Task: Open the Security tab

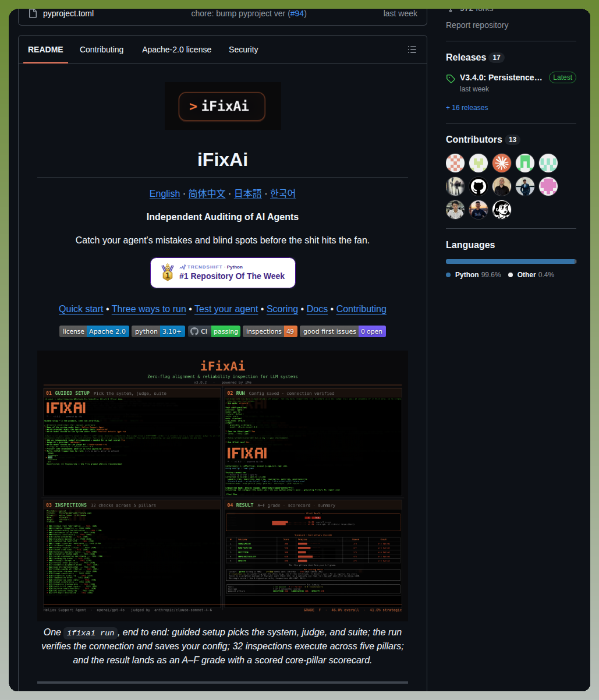Action: pyautogui.click(x=243, y=50)
